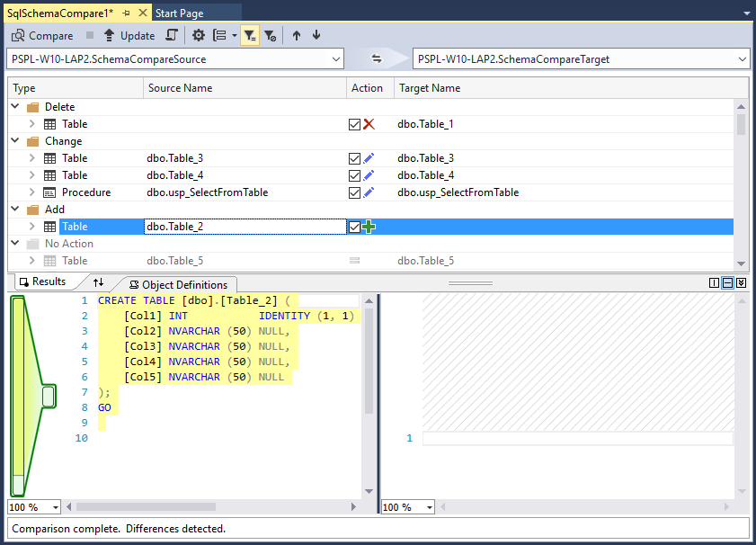Viewport: 756px width, 545px height.
Task: Click the Generate Script icon
Action: tap(172, 35)
